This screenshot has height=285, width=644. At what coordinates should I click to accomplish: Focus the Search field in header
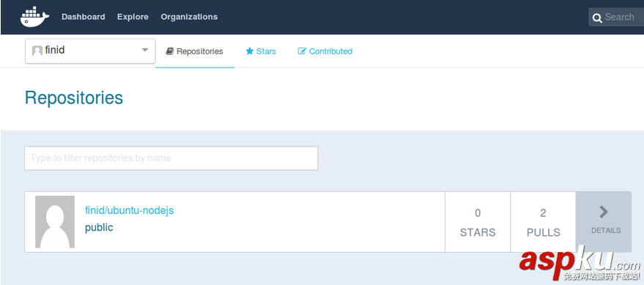coord(616,18)
